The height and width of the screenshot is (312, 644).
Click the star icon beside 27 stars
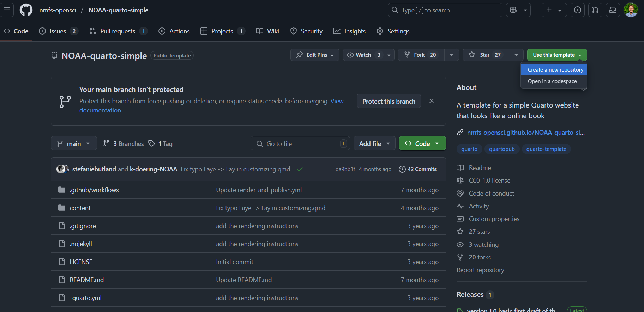tap(460, 232)
